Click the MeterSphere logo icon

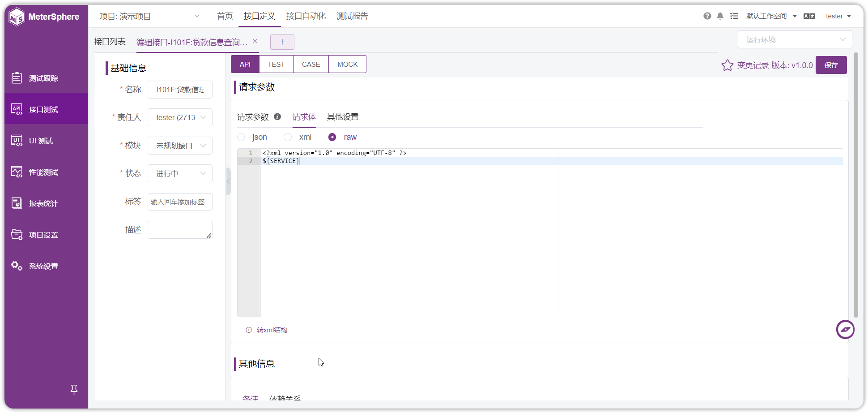click(x=17, y=17)
